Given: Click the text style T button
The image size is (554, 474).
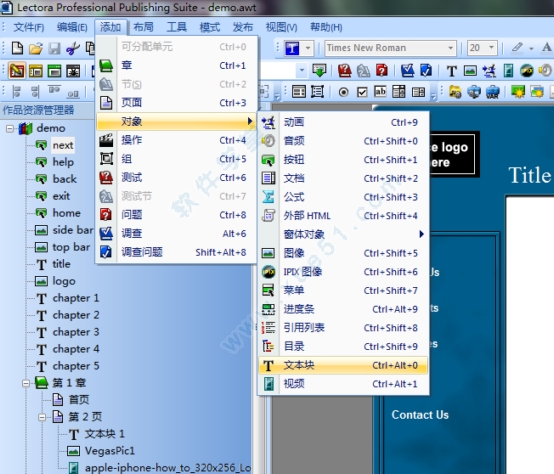Looking at the screenshot, I should pyautogui.click(x=292, y=48).
